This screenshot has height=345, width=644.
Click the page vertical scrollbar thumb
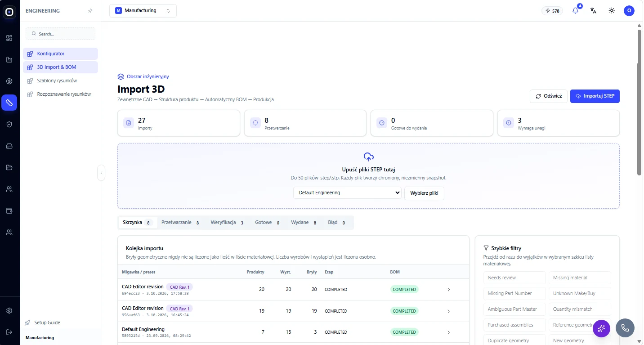(639, 102)
